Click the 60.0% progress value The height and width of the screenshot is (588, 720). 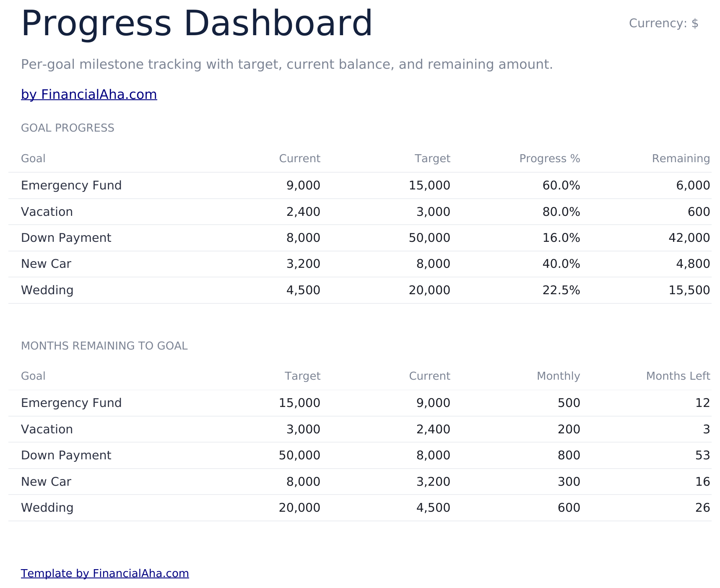pos(561,185)
